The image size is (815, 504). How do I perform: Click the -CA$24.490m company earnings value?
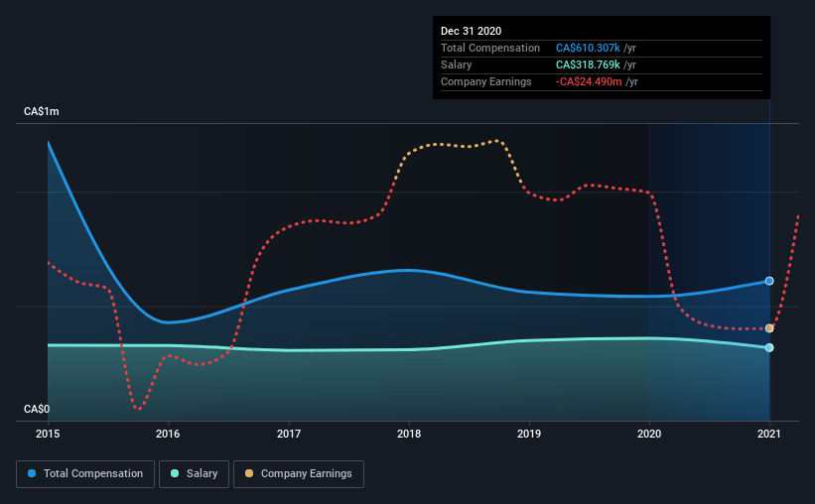pyautogui.click(x=589, y=81)
